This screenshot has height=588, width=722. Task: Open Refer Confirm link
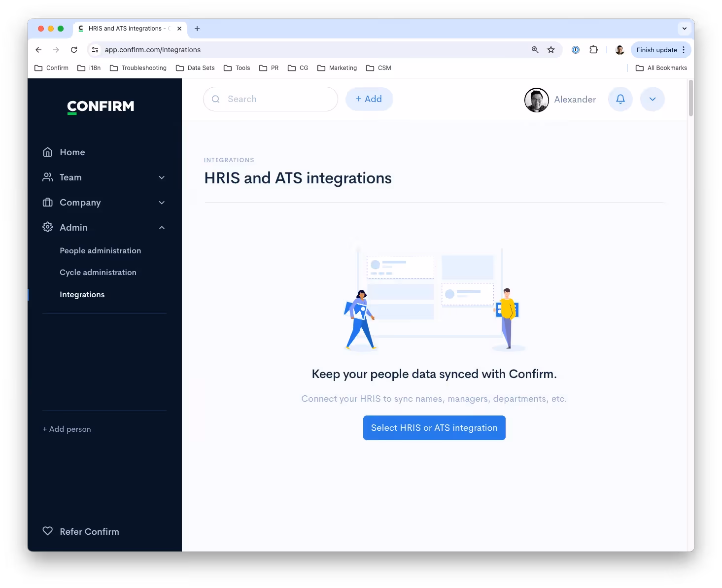pos(89,532)
